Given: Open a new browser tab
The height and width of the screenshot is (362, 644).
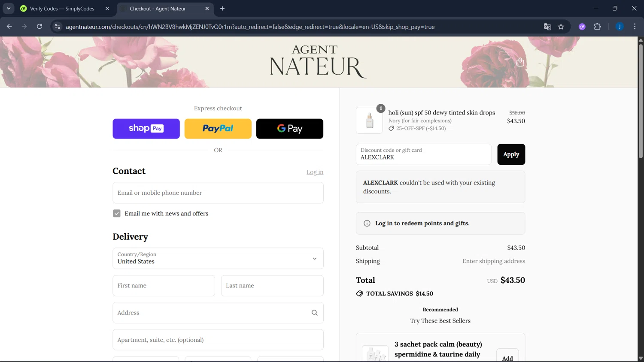Looking at the screenshot, I should pyautogui.click(x=222, y=9).
